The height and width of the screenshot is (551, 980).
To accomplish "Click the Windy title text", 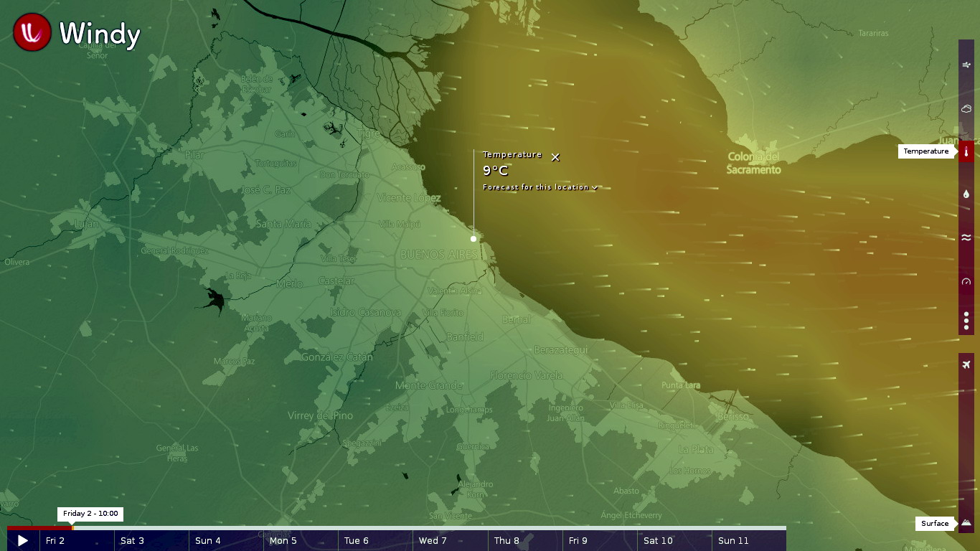I will [x=100, y=34].
